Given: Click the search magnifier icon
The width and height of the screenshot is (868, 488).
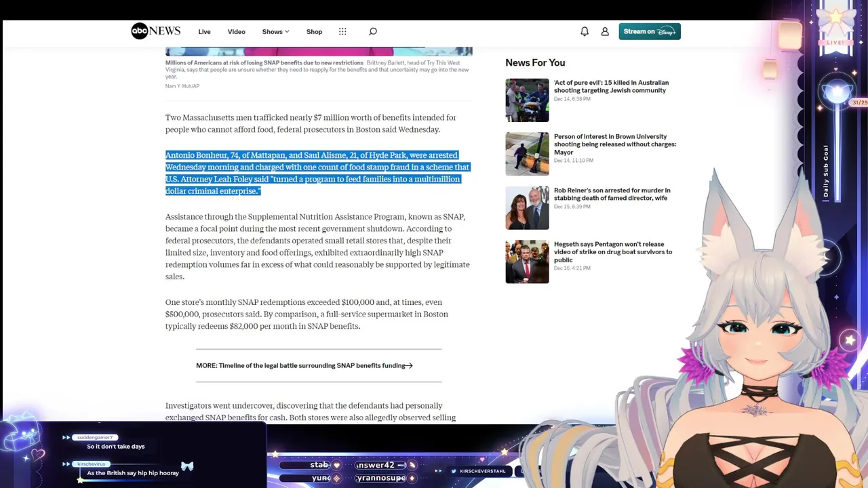Looking at the screenshot, I should [372, 31].
